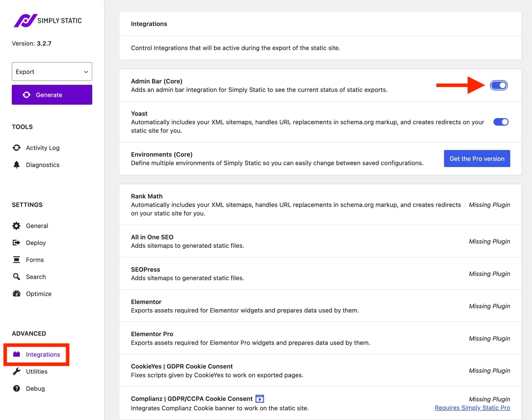Click the Utilities wrench icon
This screenshot has width=532, height=420.
17,372
